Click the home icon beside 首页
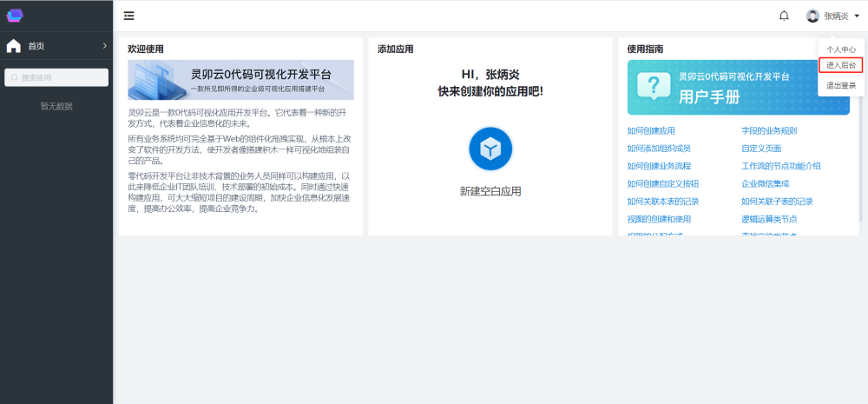Viewport: 868px width, 404px height. pyautogui.click(x=14, y=46)
